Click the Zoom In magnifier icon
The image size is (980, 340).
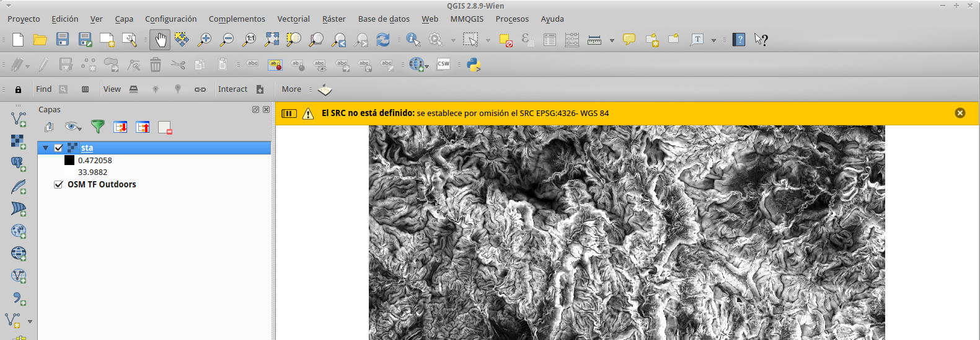[204, 40]
